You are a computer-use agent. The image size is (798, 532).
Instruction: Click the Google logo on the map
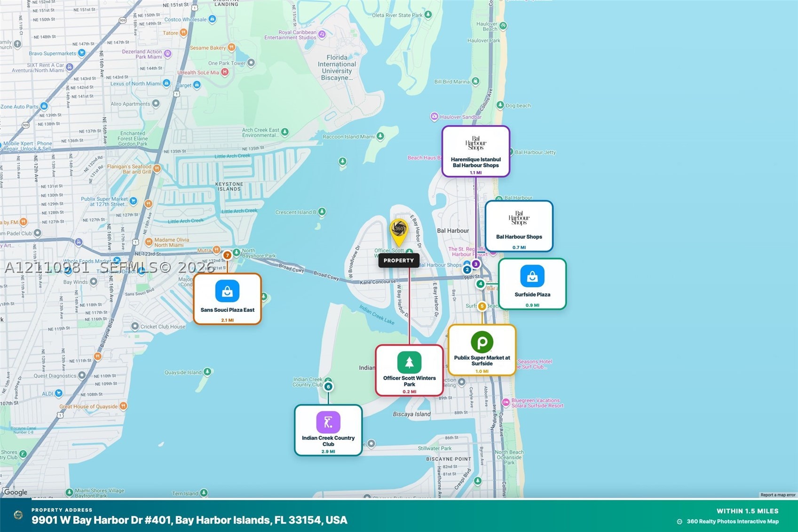point(16,492)
